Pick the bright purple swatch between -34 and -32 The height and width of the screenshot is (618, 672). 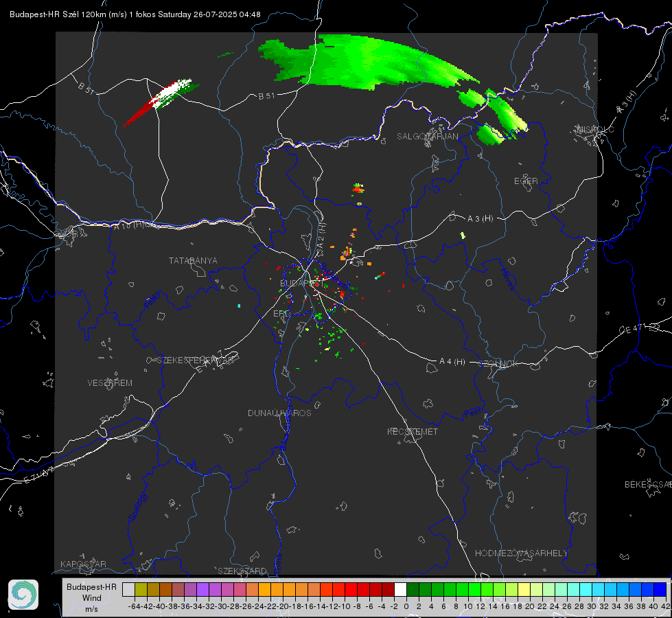[202, 589]
